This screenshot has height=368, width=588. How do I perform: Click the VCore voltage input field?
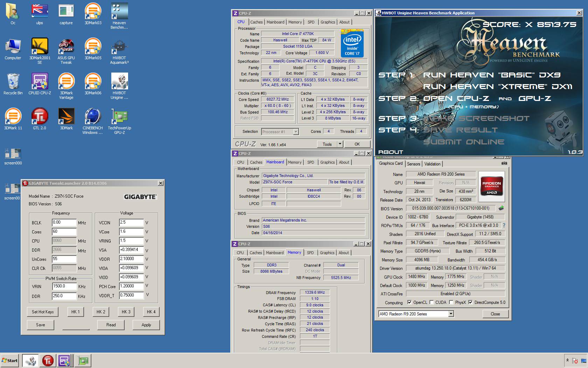click(132, 232)
